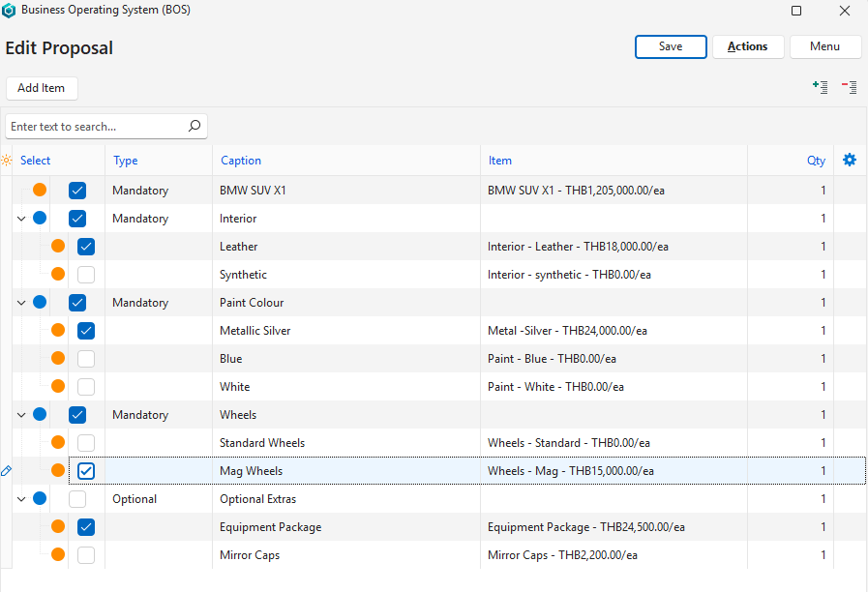
Task: Save the proposal
Action: (671, 46)
